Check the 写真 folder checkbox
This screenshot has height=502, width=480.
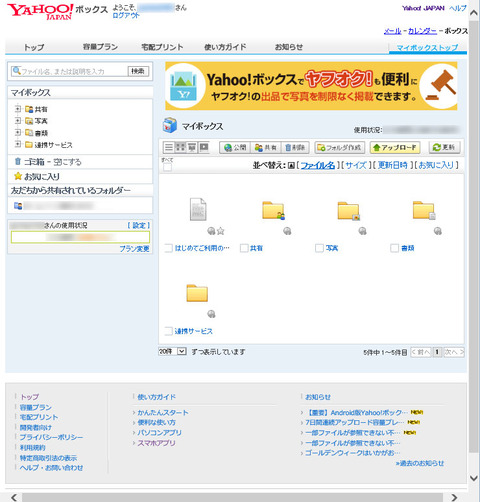point(319,248)
